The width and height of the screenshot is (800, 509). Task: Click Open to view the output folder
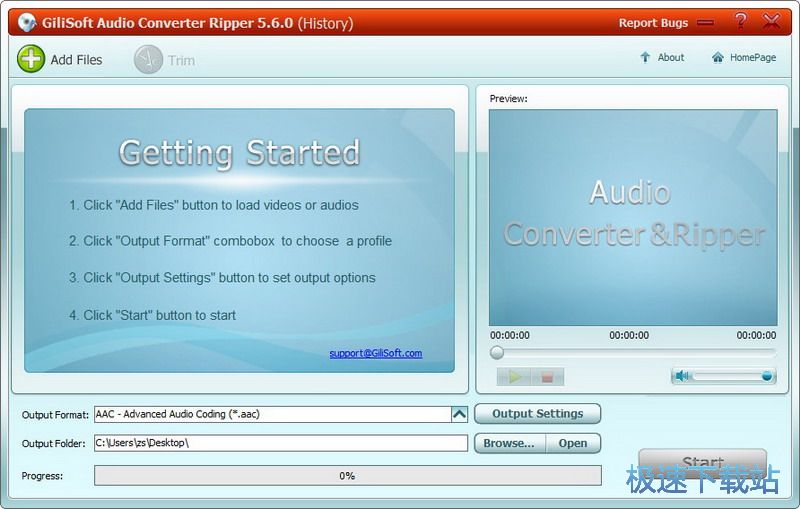pos(573,443)
